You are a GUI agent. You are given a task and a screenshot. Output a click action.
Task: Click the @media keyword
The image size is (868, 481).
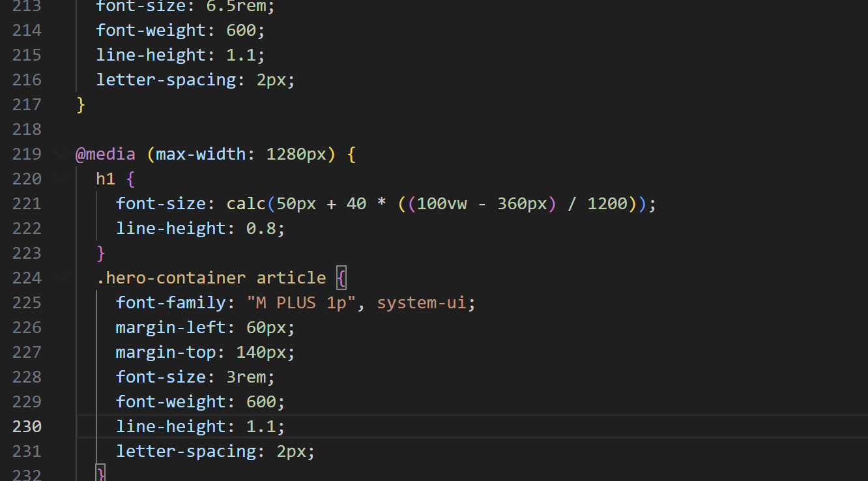point(106,154)
